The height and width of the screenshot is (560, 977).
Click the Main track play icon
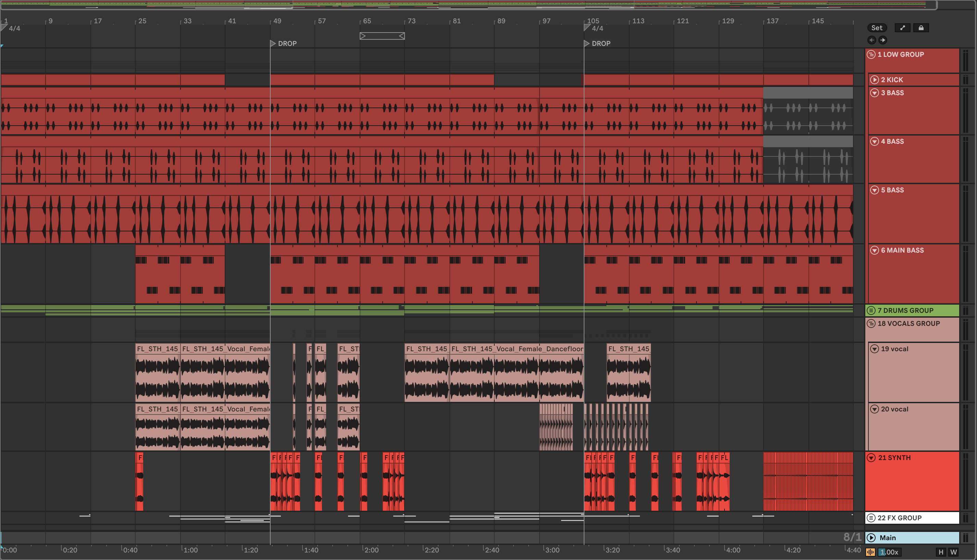coord(871,538)
